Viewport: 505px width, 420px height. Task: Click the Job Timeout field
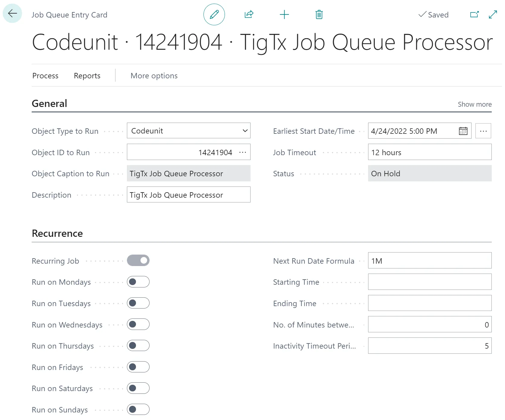pyautogui.click(x=430, y=152)
